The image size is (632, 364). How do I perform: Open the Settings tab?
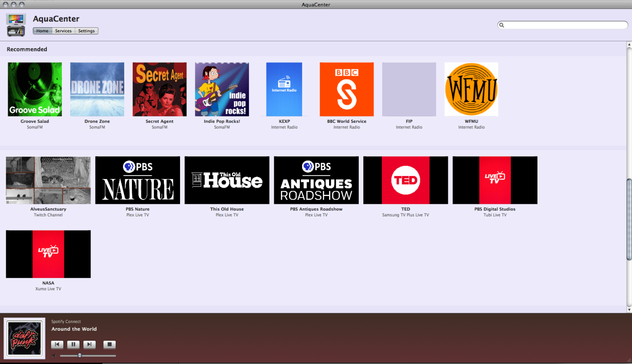coord(86,31)
